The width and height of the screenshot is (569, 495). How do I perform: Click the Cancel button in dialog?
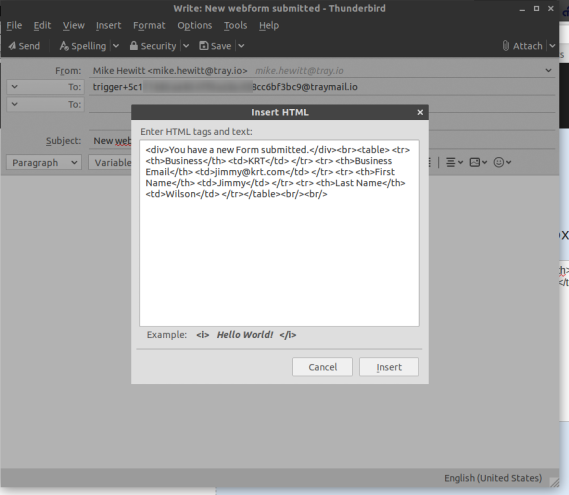click(322, 367)
